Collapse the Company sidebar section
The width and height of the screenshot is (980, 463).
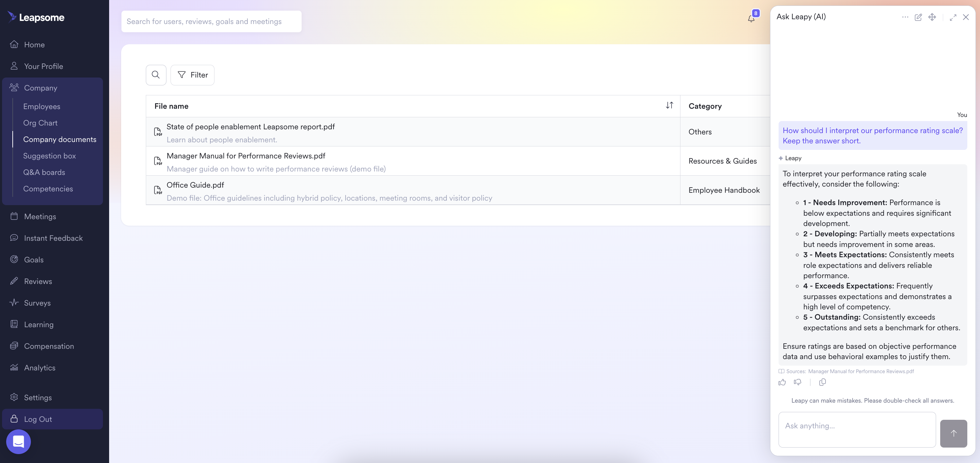[x=40, y=88]
